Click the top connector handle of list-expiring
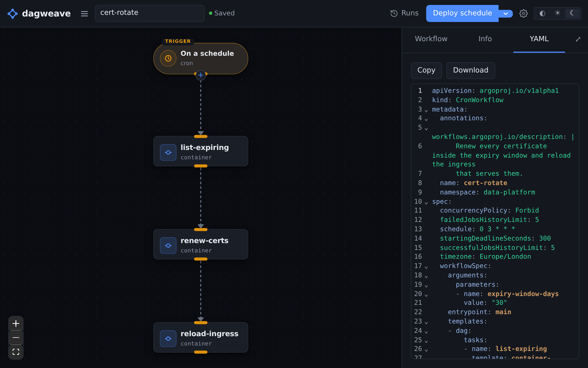This screenshot has width=588, height=368. pos(201,136)
